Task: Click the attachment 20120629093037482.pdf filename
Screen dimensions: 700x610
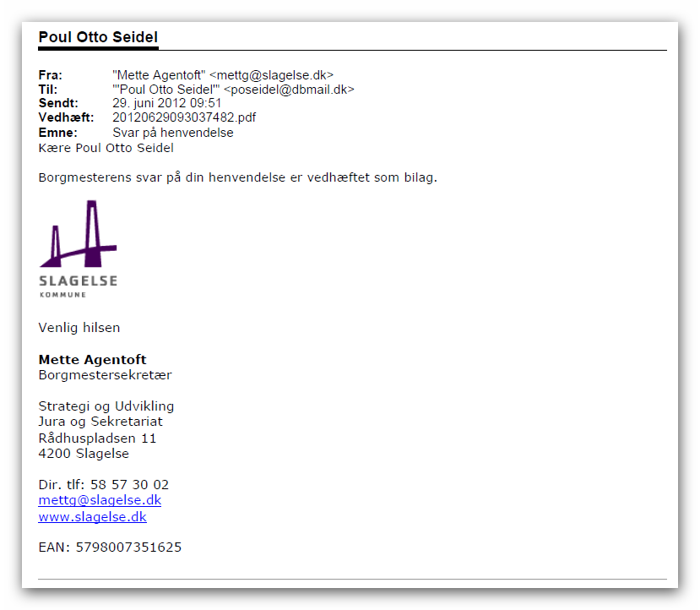Action: tap(183, 117)
